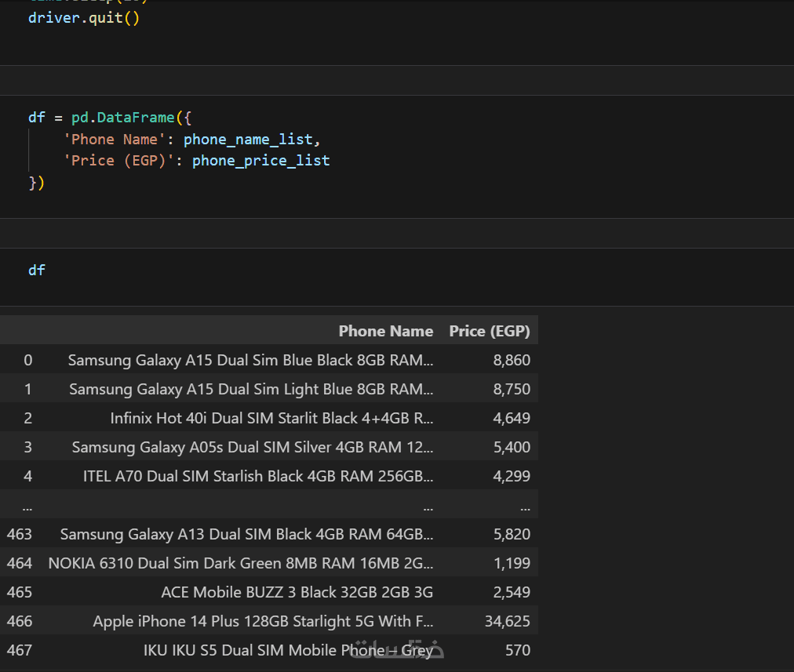This screenshot has height=672, width=794.
Task: Click phone_price_list in the DataFrame cell
Action: click(260, 161)
